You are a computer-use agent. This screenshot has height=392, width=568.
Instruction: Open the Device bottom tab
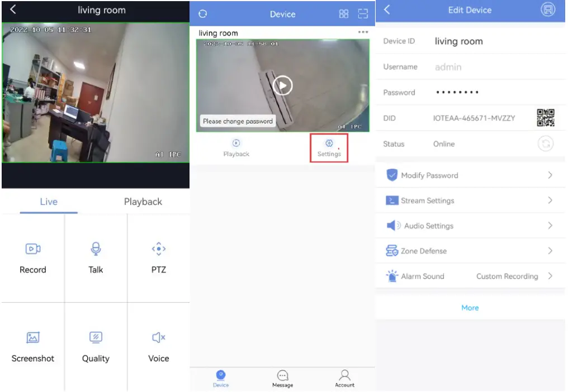pyautogui.click(x=221, y=379)
